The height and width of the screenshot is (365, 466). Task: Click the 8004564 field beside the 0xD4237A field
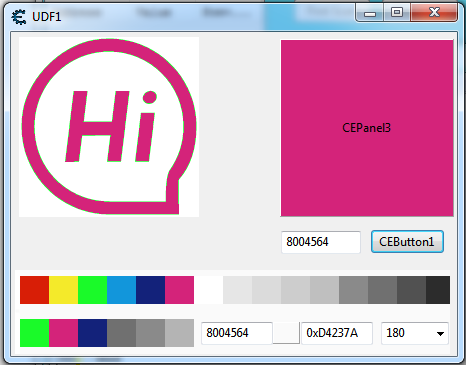(237, 333)
